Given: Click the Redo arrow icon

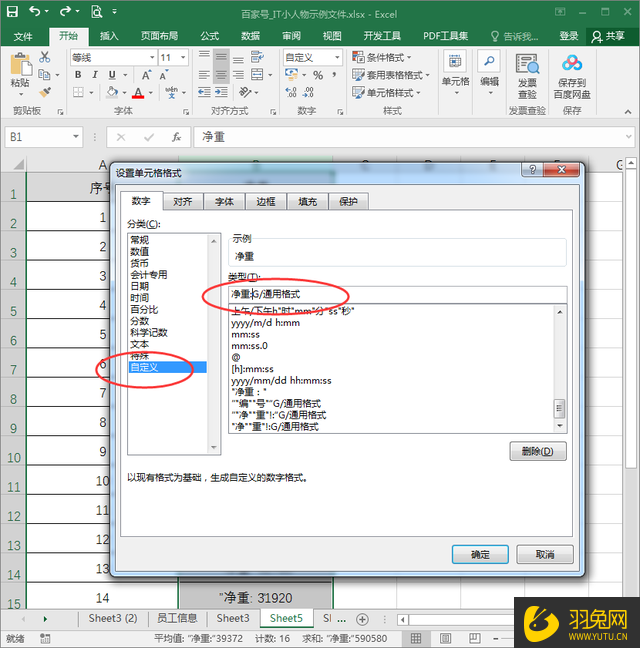Looking at the screenshot, I should 66,12.
